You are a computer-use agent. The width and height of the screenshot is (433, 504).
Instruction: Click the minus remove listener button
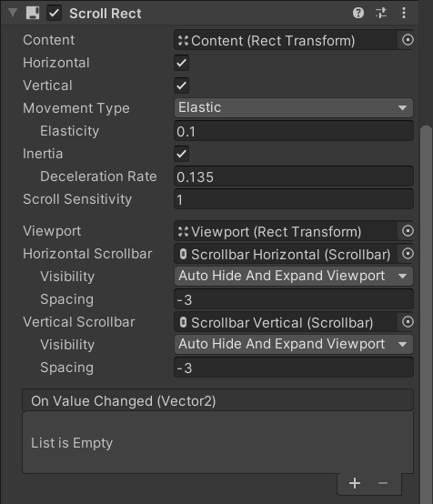click(x=383, y=483)
